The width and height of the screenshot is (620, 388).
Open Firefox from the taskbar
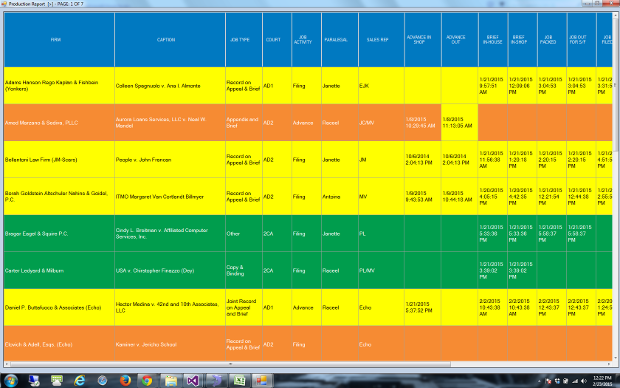coord(125,380)
